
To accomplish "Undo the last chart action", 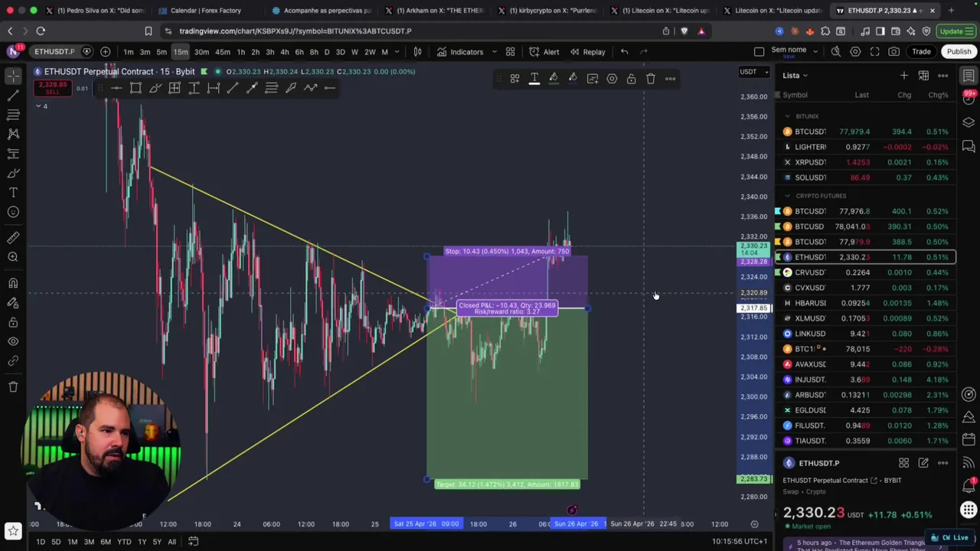I will [624, 51].
